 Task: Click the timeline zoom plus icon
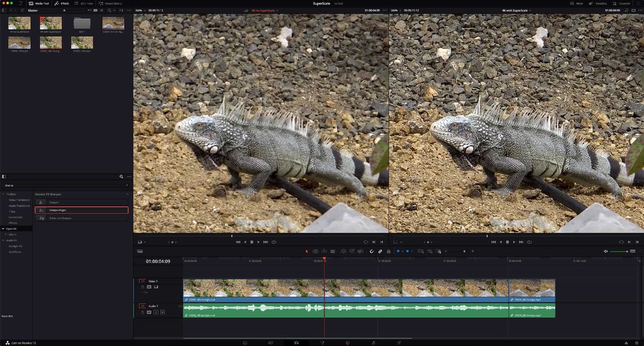tap(472, 251)
